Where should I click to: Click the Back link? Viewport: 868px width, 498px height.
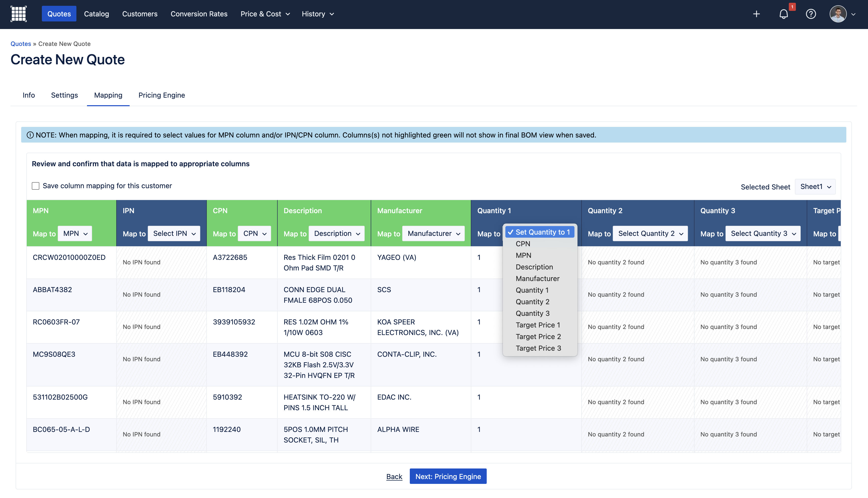[394, 477]
